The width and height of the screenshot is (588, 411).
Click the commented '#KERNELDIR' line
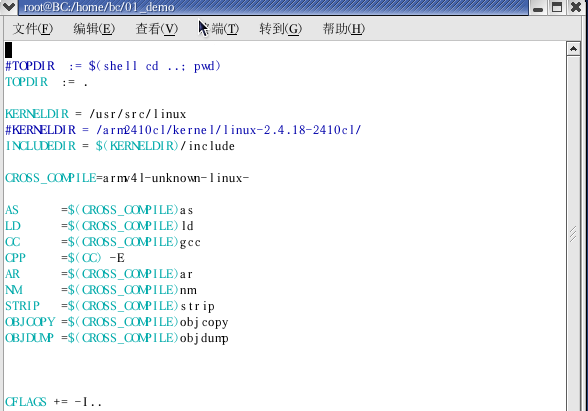(x=183, y=130)
